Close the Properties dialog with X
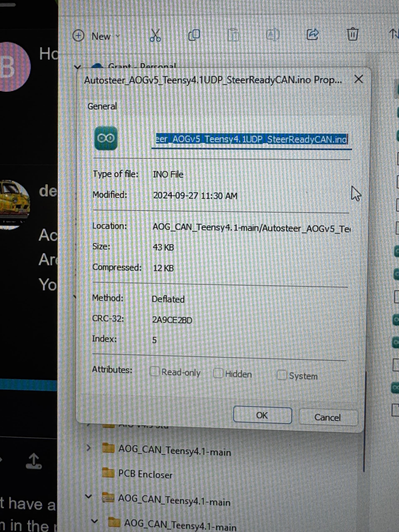 click(359, 79)
